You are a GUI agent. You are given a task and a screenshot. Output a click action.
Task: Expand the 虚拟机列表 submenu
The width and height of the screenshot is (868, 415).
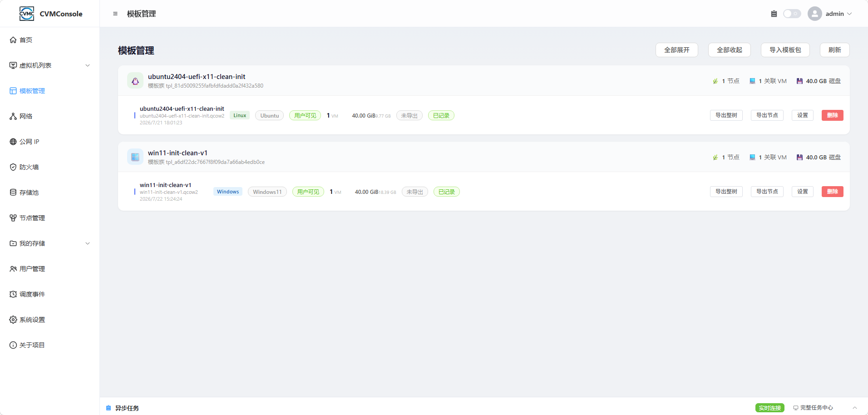(x=50, y=65)
